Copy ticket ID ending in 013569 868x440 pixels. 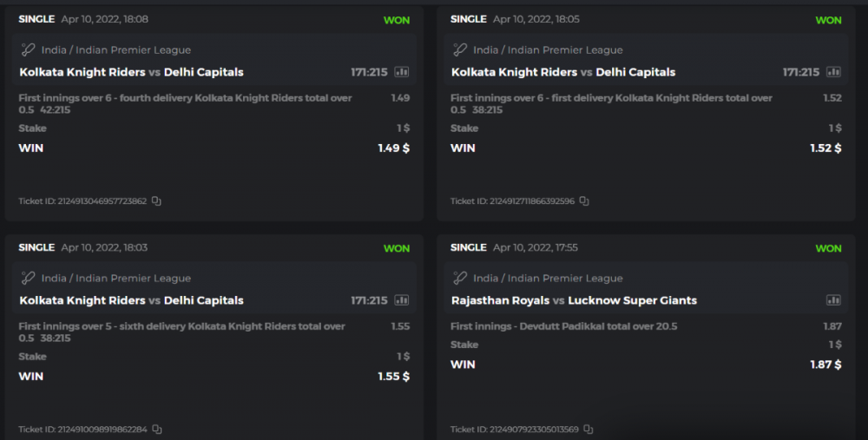click(589, 430)
